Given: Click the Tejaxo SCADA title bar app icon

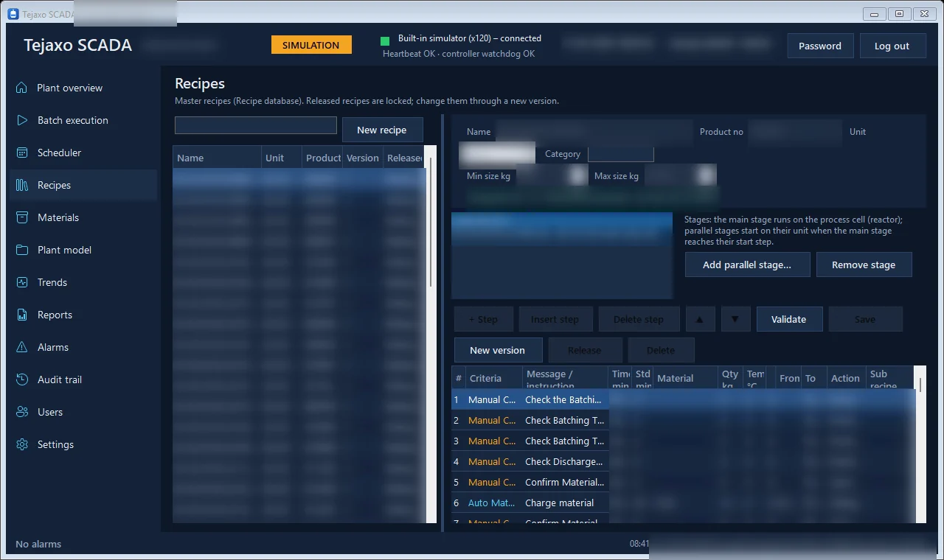Looking at the screenshot, I should click(13, 14).
